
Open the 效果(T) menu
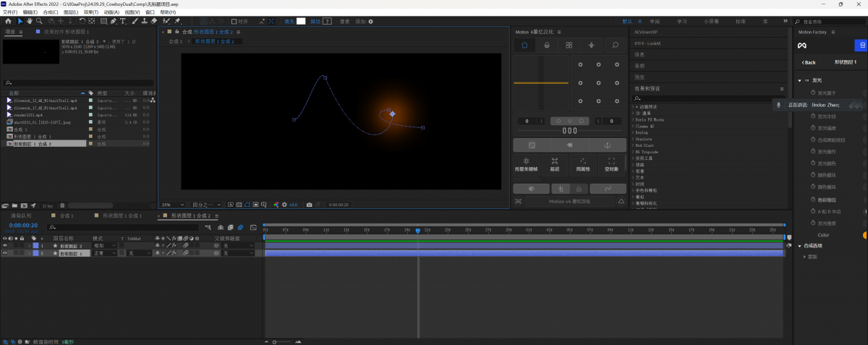[91, 12]
